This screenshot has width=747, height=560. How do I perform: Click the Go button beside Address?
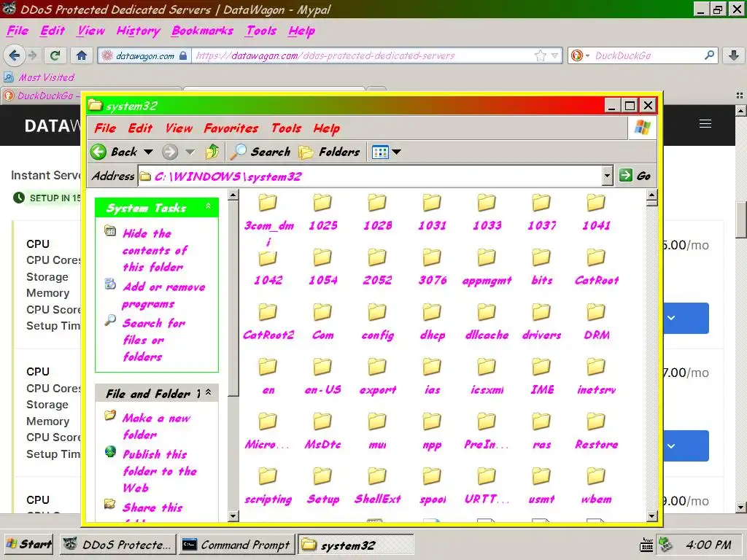[635, 176]
